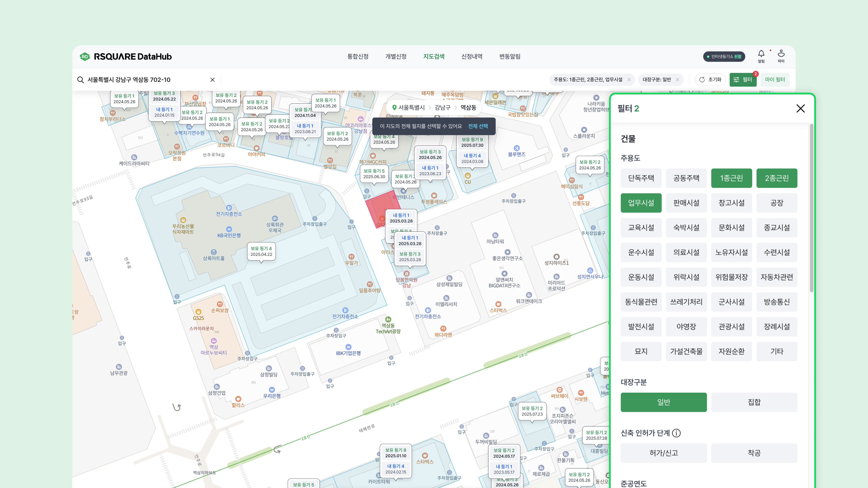Screen dimensions: 868x488
Task: Click the 전체 선택 link
Action: pyautogui.click(x=478, y=126)
